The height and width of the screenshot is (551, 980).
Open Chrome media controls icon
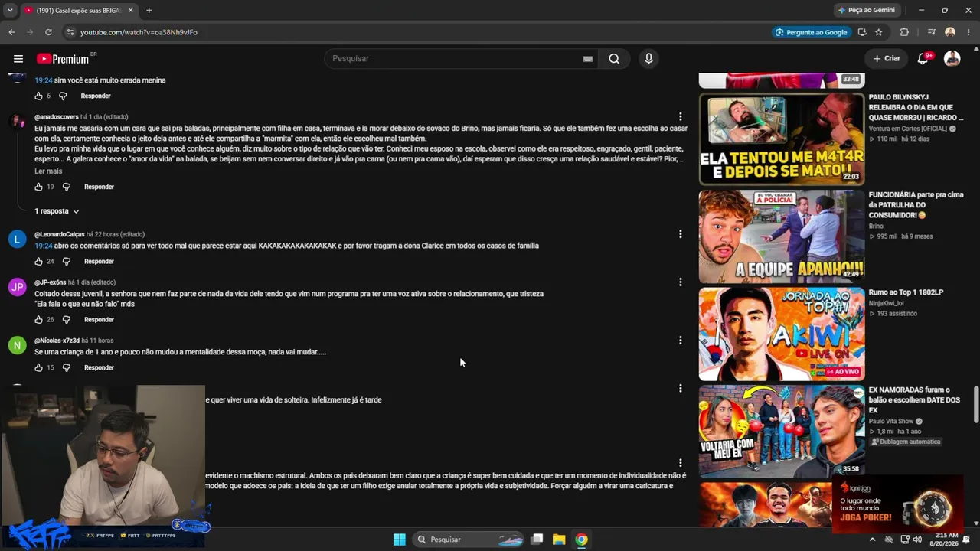point(931,32)
